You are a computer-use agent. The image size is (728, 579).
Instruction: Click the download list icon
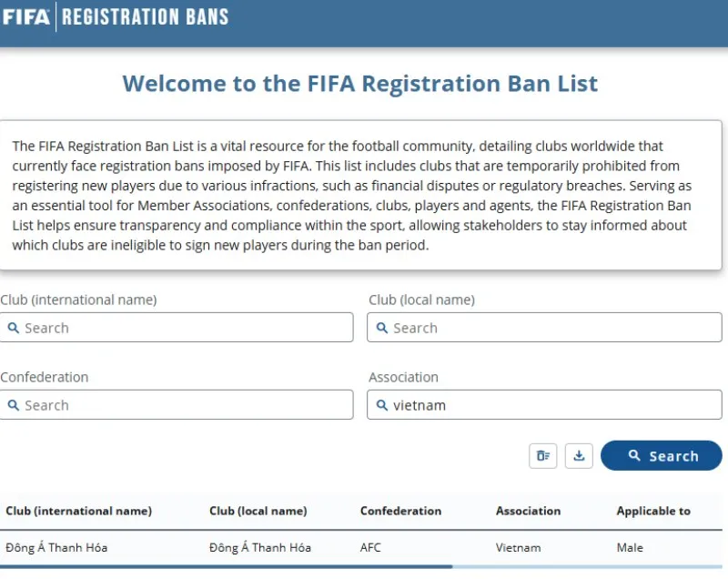tap(579, 456)
